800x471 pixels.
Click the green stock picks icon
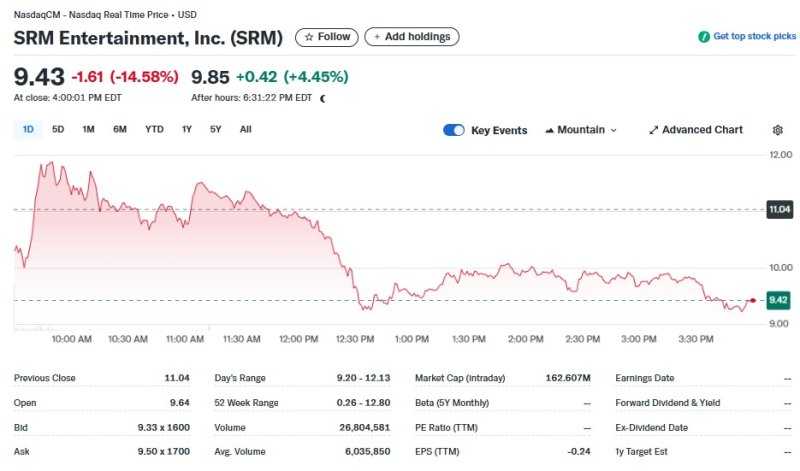click(704, 37)
